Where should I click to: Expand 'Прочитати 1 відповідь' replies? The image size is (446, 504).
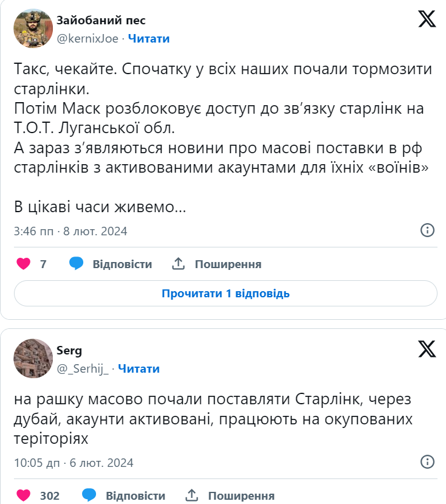[225, 294]
